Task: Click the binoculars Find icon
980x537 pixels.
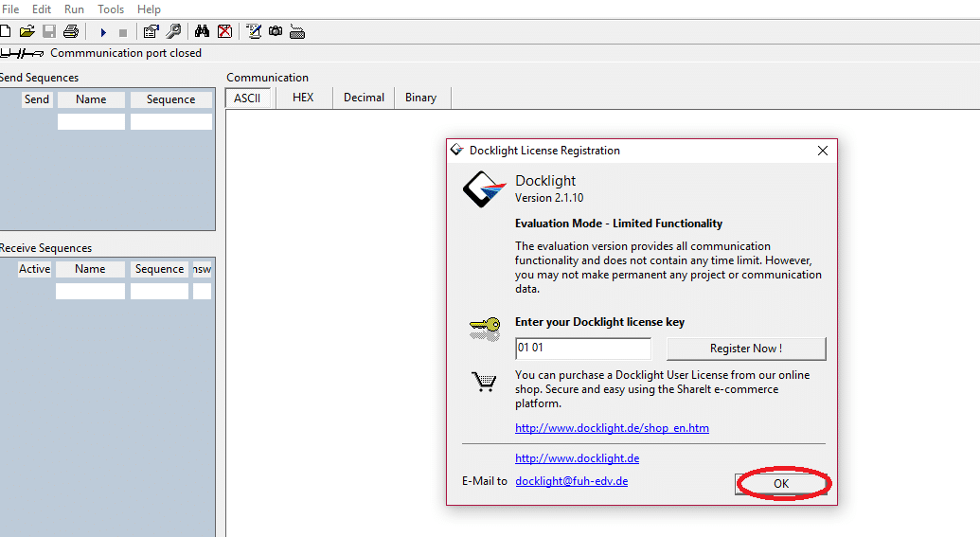Action: pyautogui.click(x=202, y=31)
